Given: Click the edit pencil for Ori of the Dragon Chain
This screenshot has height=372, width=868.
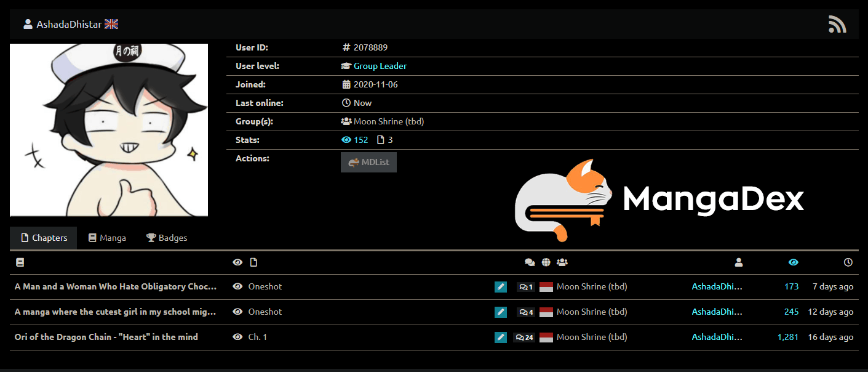Looking at the screenshot, I should tap(501, 338).
